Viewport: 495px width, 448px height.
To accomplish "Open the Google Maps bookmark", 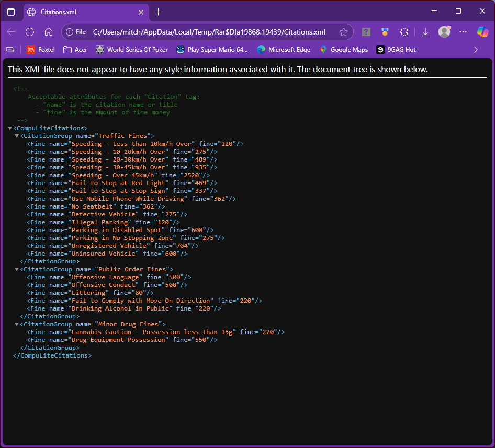I will 343,50.
